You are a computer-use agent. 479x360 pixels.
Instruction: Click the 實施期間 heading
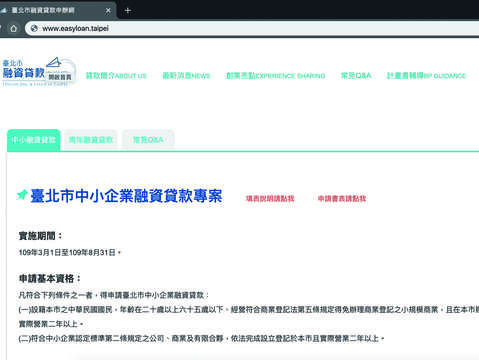pos(40,236)
